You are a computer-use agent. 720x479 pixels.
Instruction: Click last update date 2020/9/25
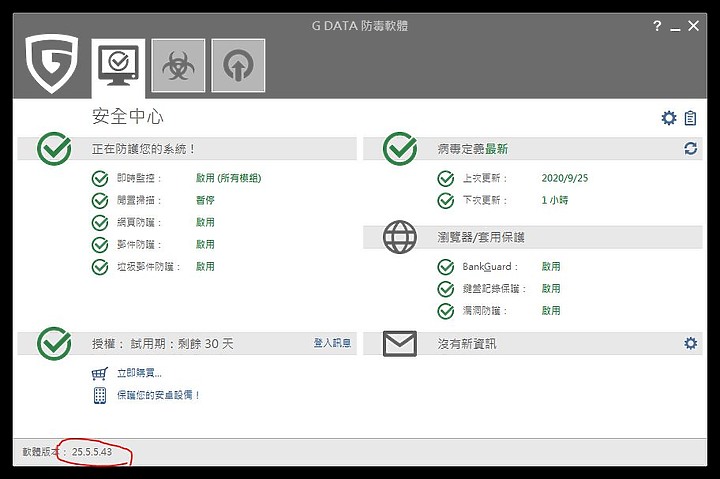point(564,178)
